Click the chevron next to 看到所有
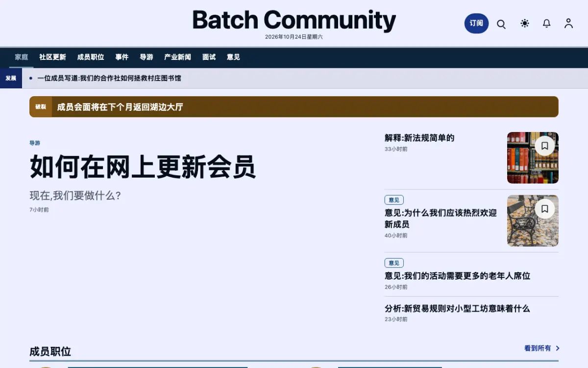 tap(558, 348)
